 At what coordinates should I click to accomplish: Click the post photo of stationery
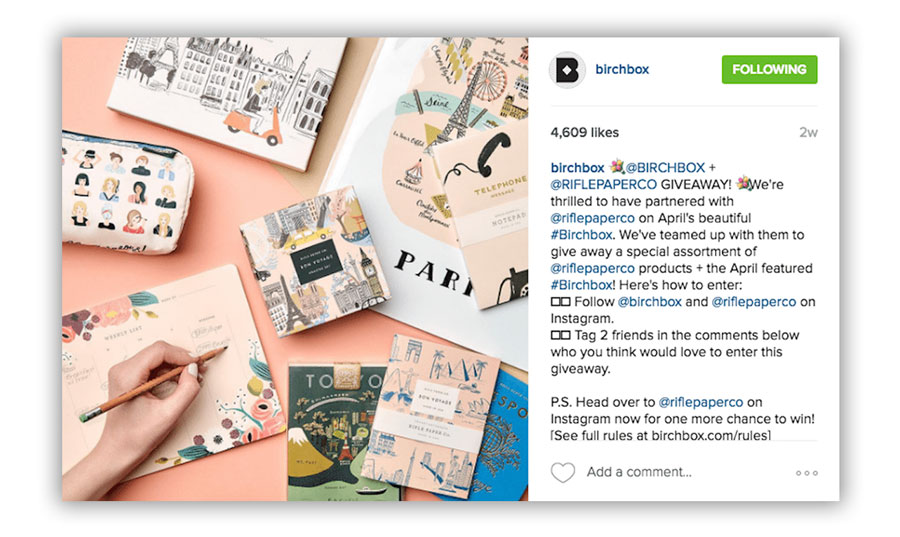(x=295, y=269)
